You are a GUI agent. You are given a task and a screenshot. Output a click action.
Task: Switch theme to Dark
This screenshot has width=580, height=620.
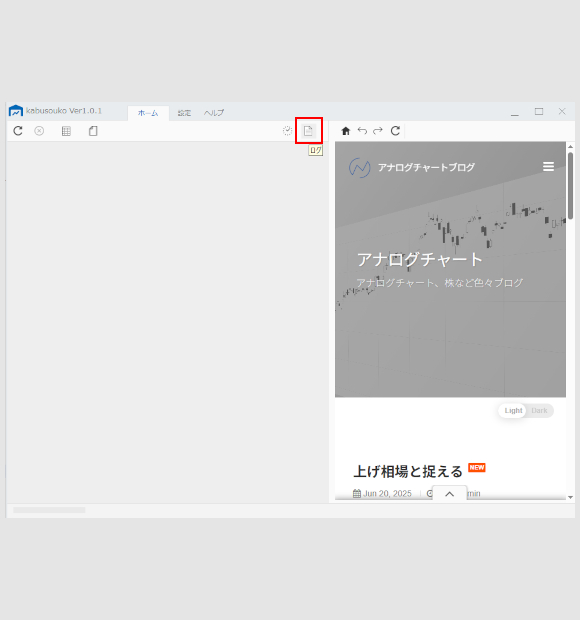pos(539,410)
